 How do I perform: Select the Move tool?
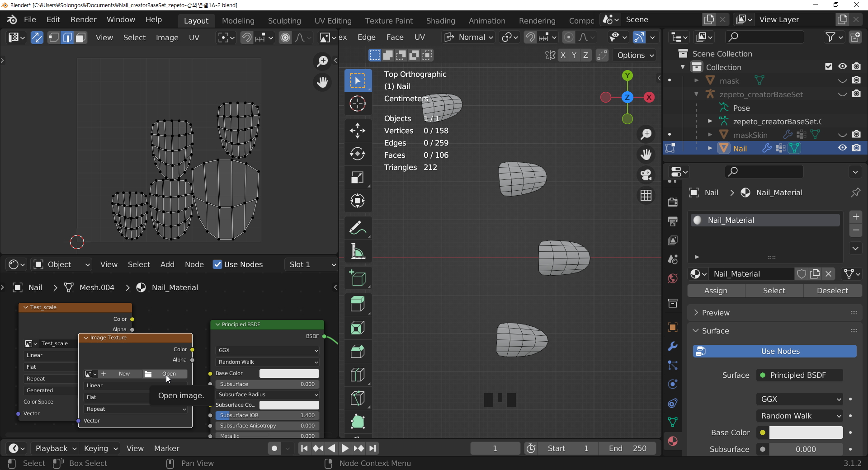click(x=358, y=131)
